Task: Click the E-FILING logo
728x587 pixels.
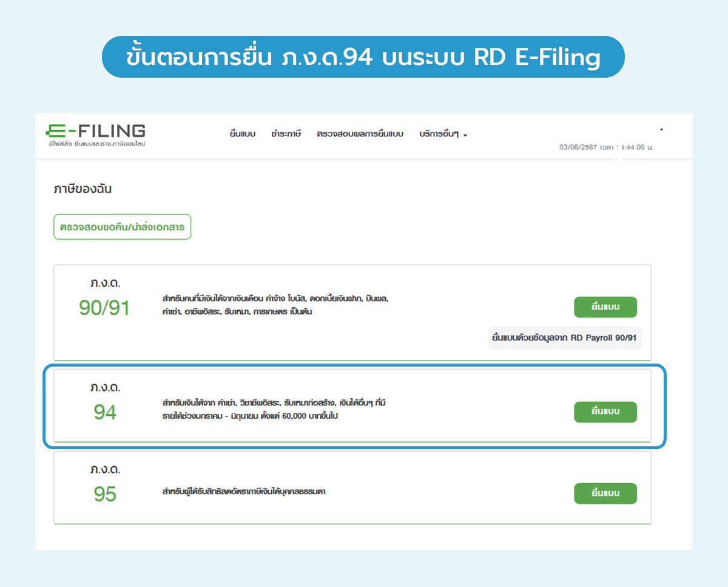Action: pos(96,134)
